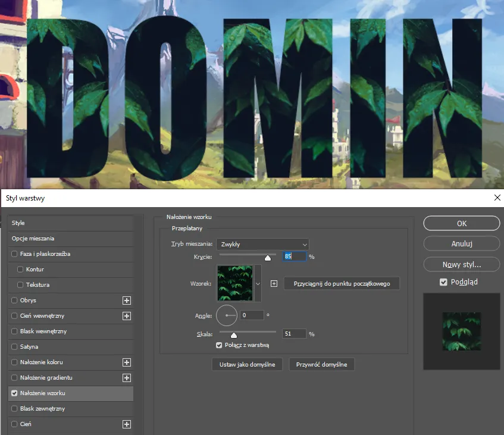Disable Połącz z warstwą option
The height and width of the screenshot is (435, 504).
[218, 345]
